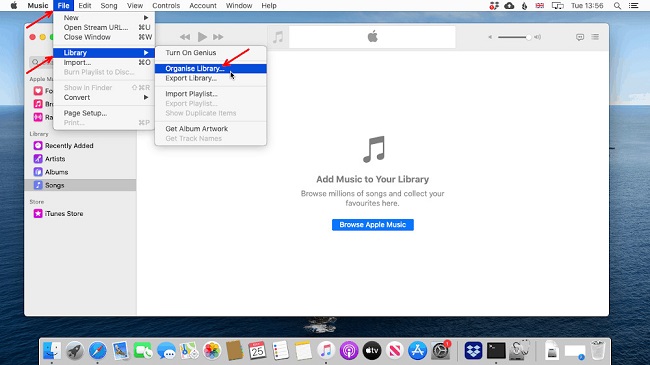Image resolution: width=650 pixels, height=365 pixels.
Task: Open the Help menu
Action: [x=269, y=5]
